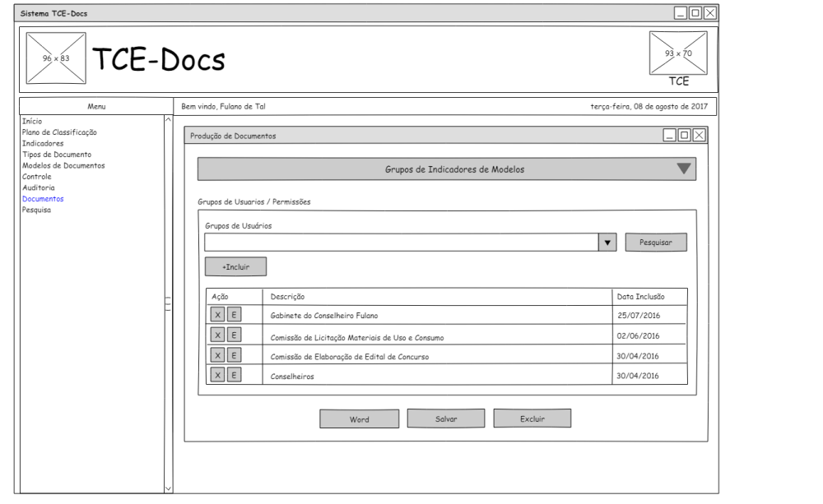Expand Grupos de Indicadores de Modelos panel
Viewport: 823px width, 504px height.
(684, 169)
